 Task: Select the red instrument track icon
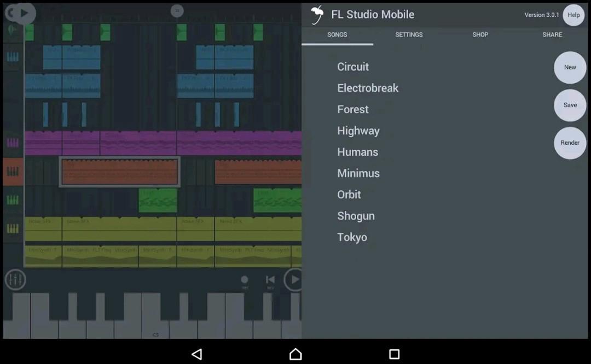pos(12,172)
